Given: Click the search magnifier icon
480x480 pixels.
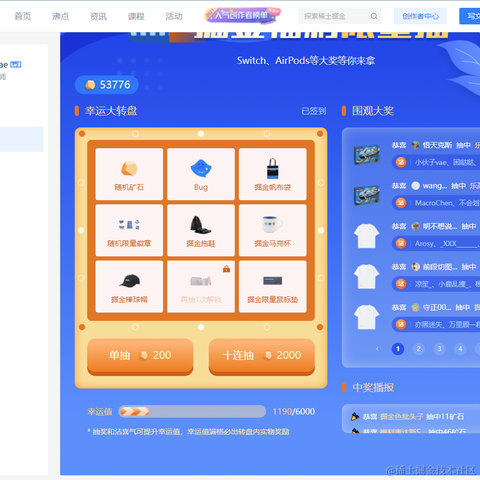Looking at the screenshot, I should click(374, 16).
